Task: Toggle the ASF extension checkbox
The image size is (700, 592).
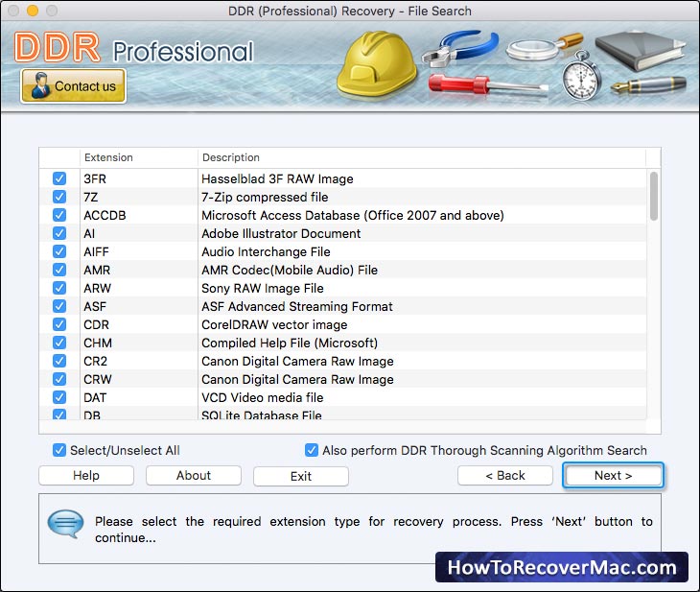Action: click(x=59, y=306)
